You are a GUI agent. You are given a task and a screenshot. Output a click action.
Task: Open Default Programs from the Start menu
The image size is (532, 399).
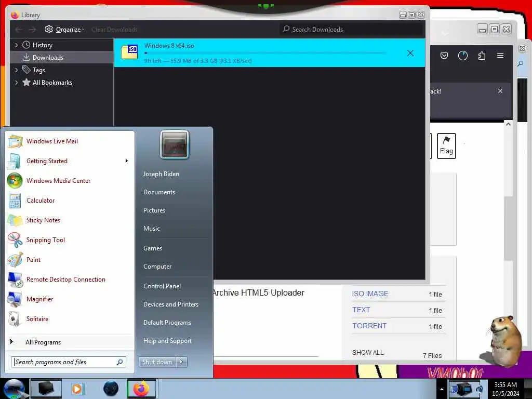tap(167, 323)
